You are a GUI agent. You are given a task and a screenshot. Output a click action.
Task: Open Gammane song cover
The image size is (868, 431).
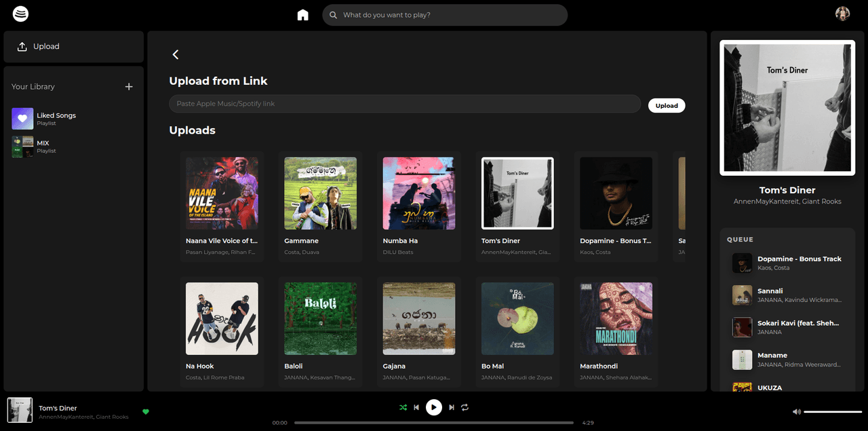click(320, 193)
